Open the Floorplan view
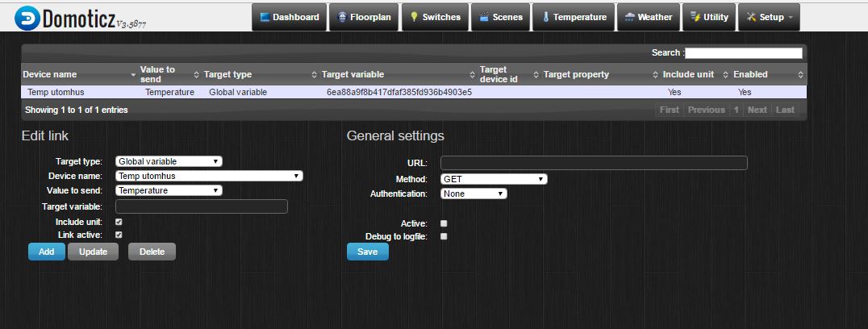868x329 pixels. point(362,17)
